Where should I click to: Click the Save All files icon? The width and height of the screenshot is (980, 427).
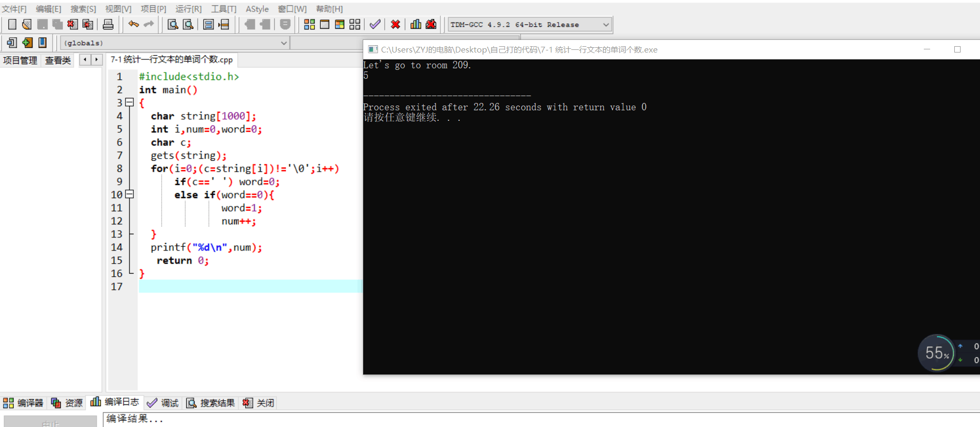pyautogui.click(x=58, y=24)
